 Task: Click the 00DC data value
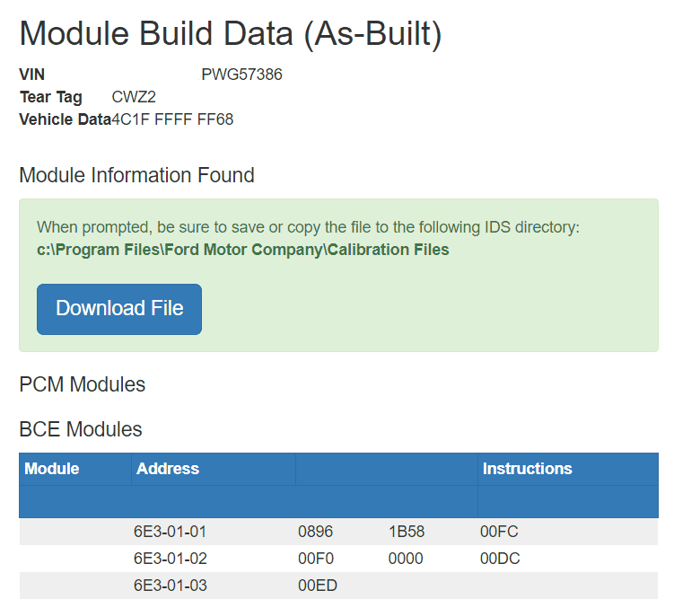500,559
